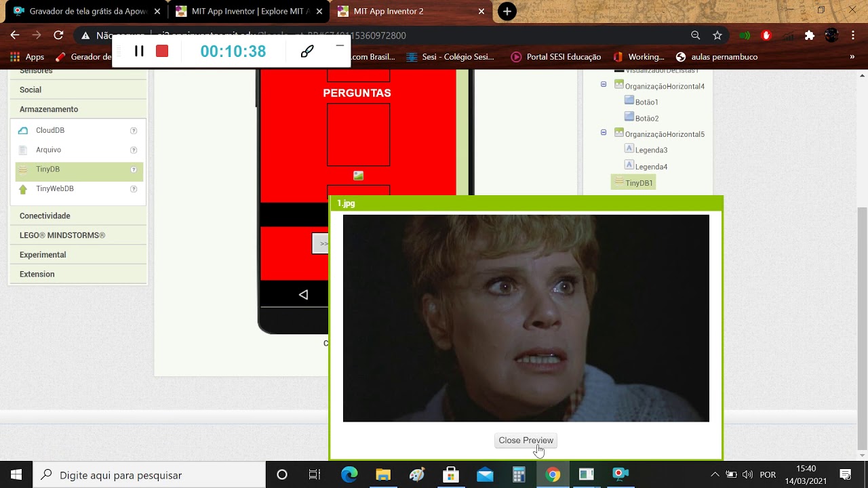The width and height of the screenshot is (868, 488).
Task: Click the page's vertical scrollbar
Action: pos(863,329)
